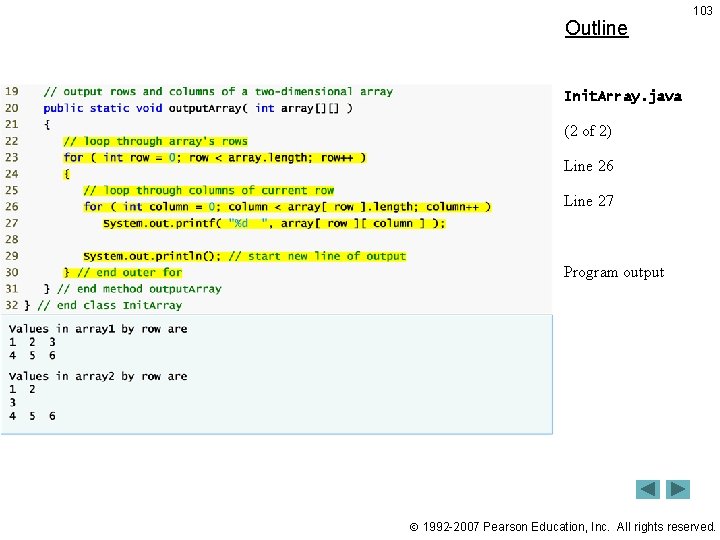This screenshot has width=720, height=540.
Task: Select comment 'loop through columns of current row'
Action: pos(208,190)
